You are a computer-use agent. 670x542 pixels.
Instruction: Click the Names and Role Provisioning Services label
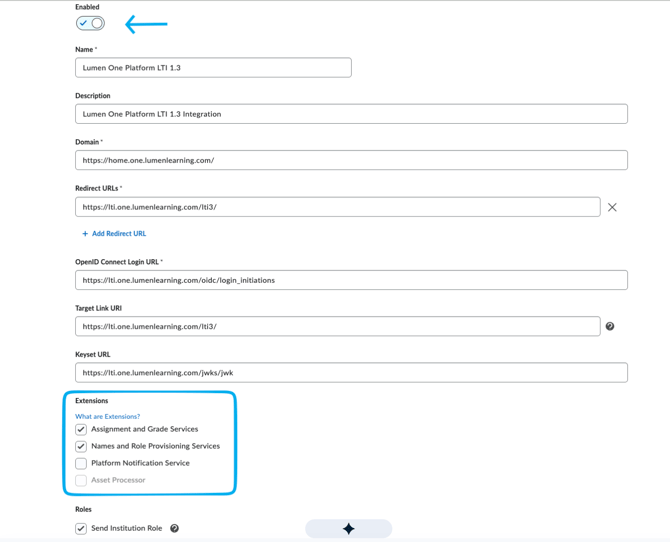(156, 446)
